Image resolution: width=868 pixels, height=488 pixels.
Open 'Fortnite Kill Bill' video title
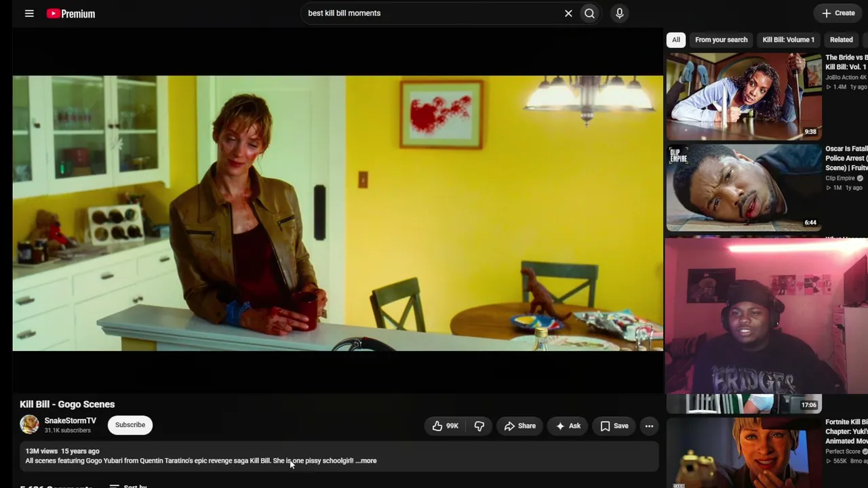(x=846, y=432)
